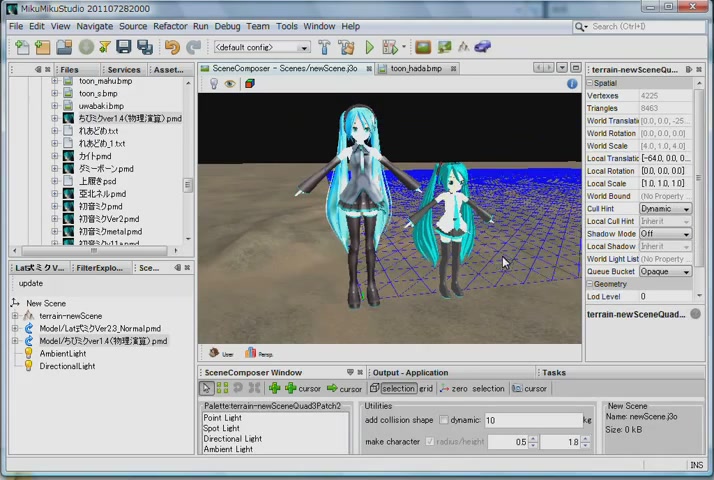The image size is (714, 480).
Task: Click the Save All disks icon
Action: (145, 47)
